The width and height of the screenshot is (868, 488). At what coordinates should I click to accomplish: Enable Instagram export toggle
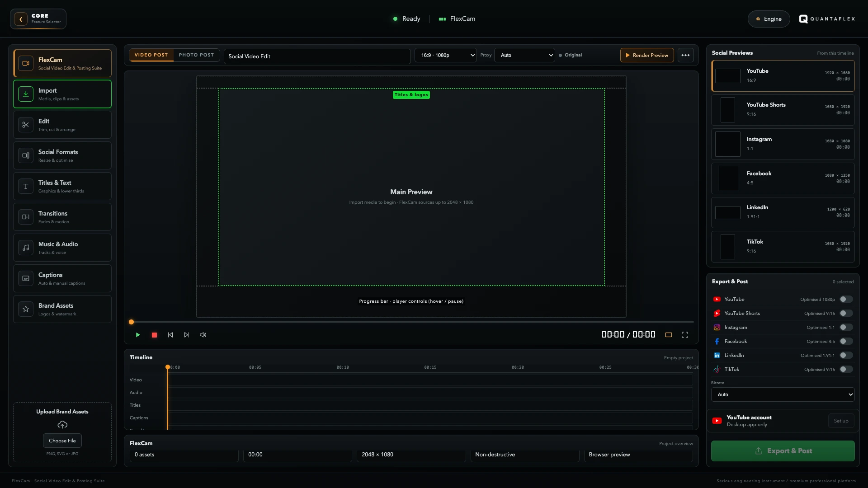(x=846, y=327)
